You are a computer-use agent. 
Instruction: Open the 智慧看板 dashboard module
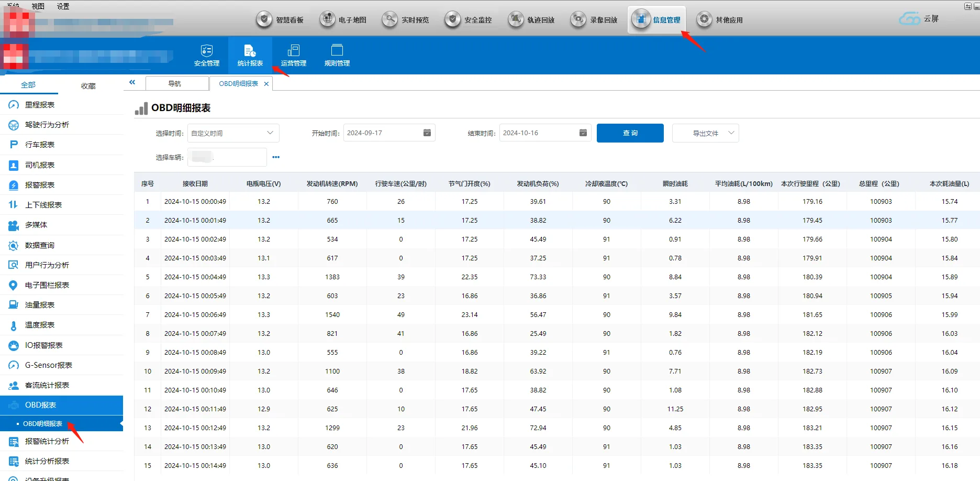pyautogui.click(x=280, y=20)
